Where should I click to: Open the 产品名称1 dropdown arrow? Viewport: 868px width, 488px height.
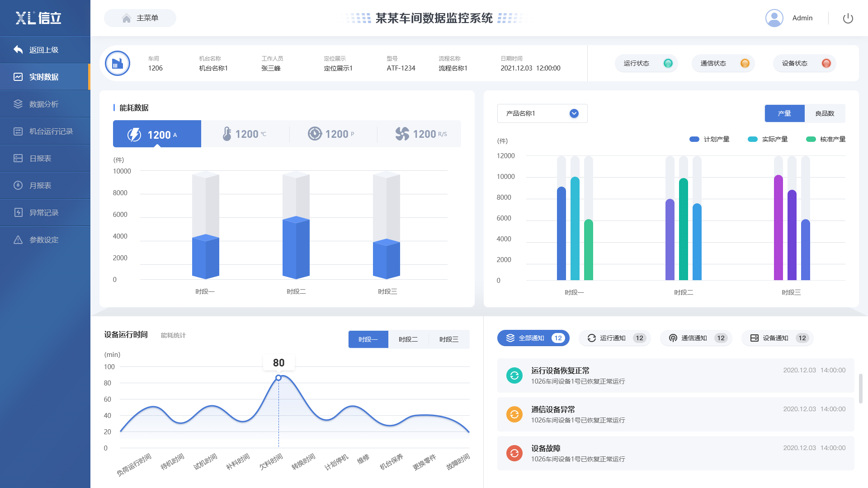(574, 113)
